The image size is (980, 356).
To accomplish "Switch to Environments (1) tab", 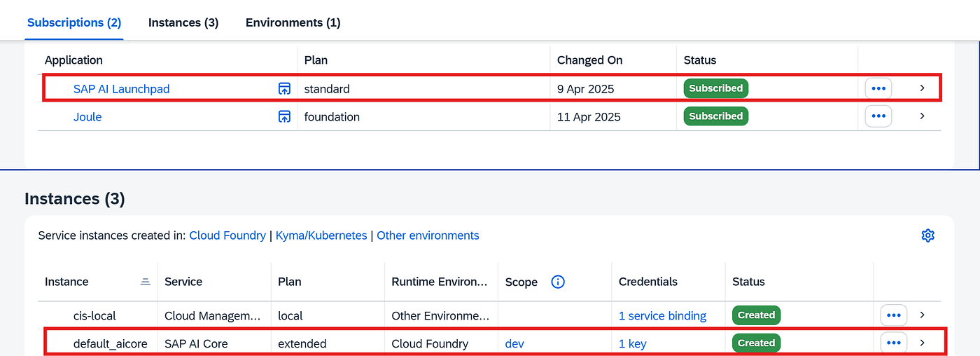I will click(293, 22).
